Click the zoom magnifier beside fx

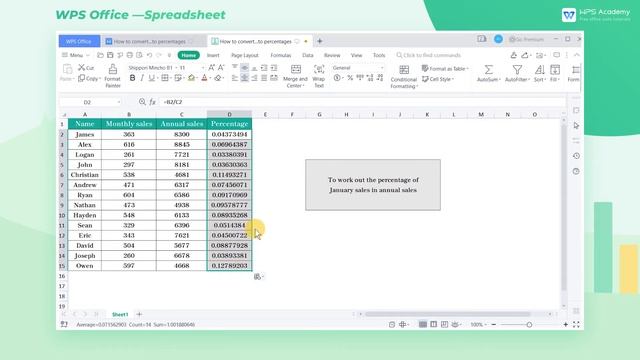click(142, 102)
